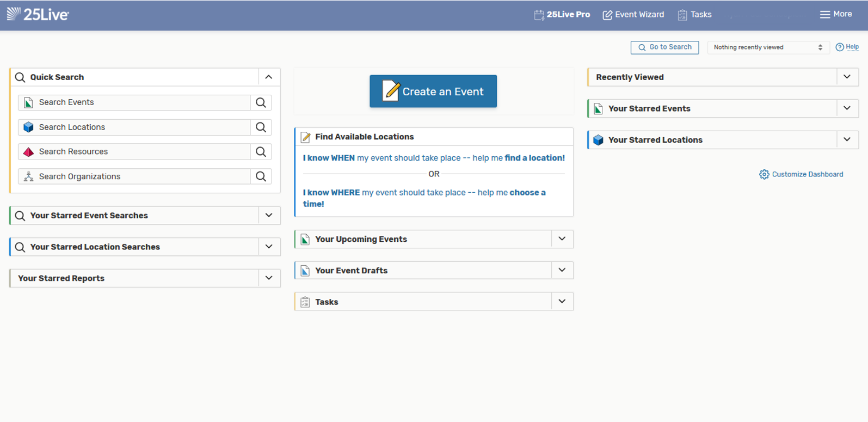Click the magnifier icon next to Search Events
This screenshot has height=422, width=868.
(x=261, y=102)
